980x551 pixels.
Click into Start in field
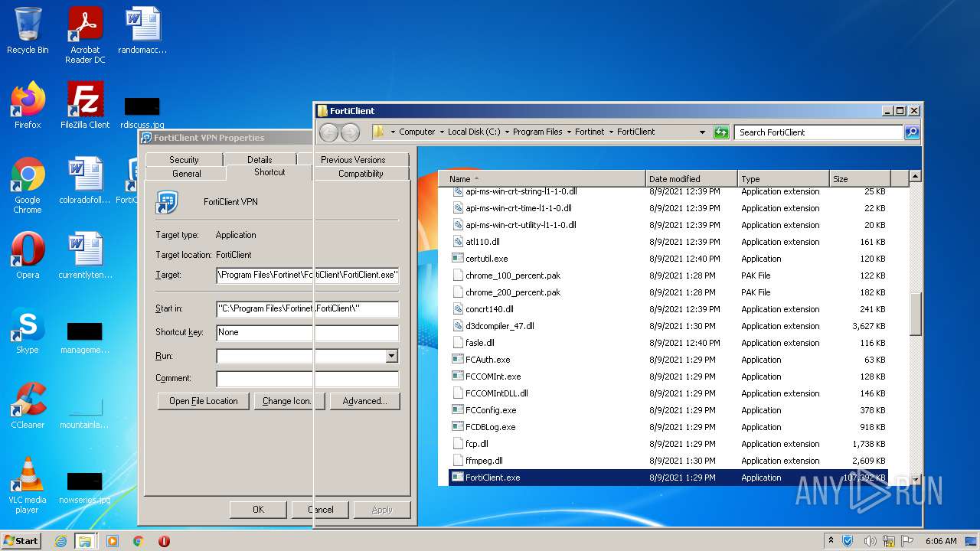308,309
